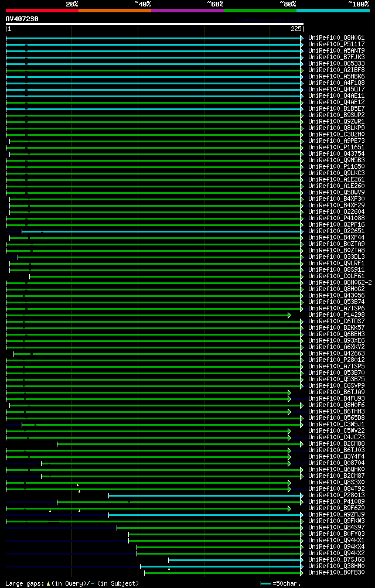Click the arrowhead ending the UniRef100_B4FU93 alignment

289,399
